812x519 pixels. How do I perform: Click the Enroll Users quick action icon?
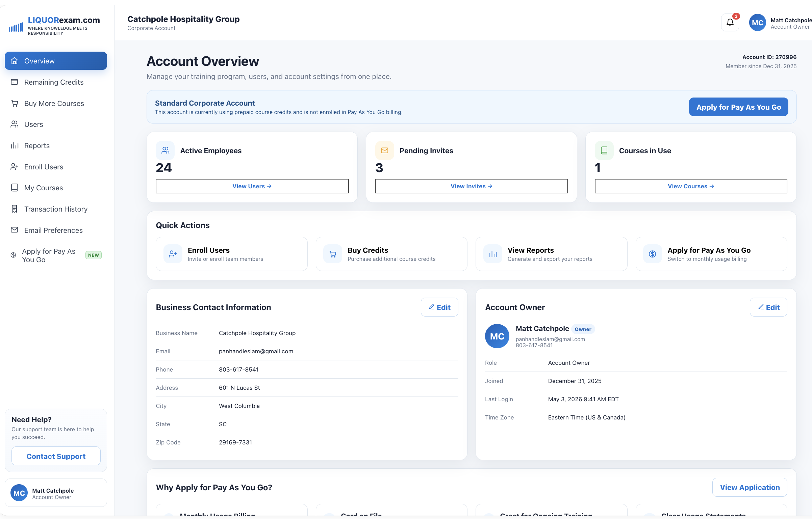coord(173,254)
